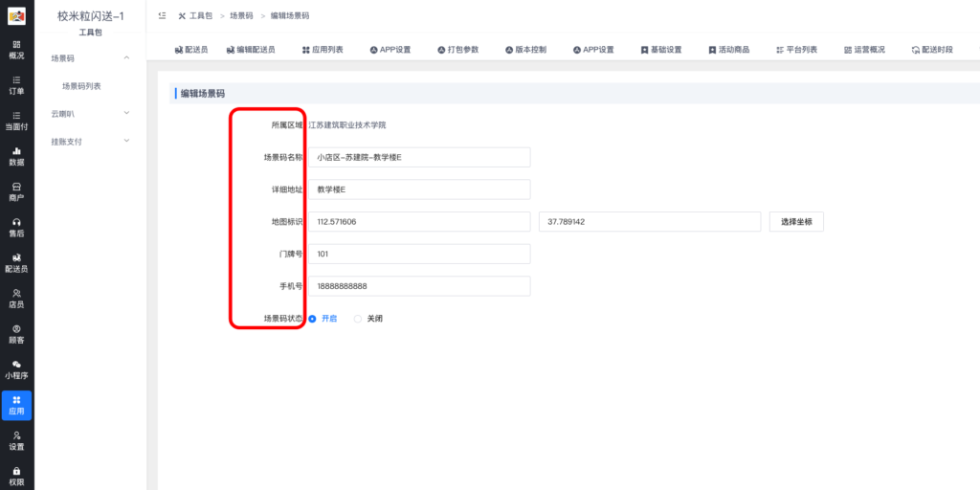
Task: Open 商户 merchants in sidebar
Action: [17, 192]
